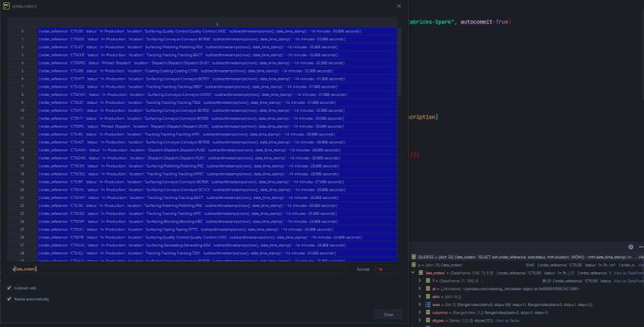Click the row 26 cell with Quality Control
Viewport: 644px width, 327px height.
(x=217, y=237)
